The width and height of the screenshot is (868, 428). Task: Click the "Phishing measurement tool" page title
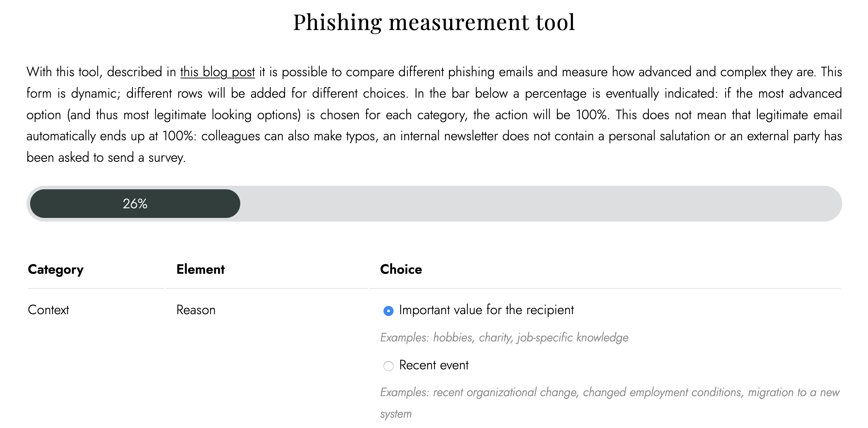(x=434, y=22)
